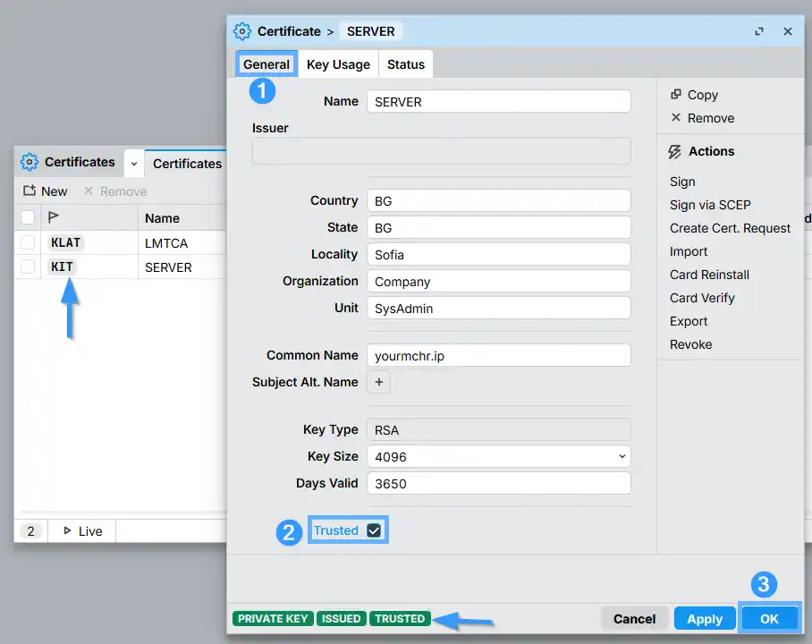Tick the select-all checkbox in table header
The width and height of the screenshot is (812, 644).
28,217
